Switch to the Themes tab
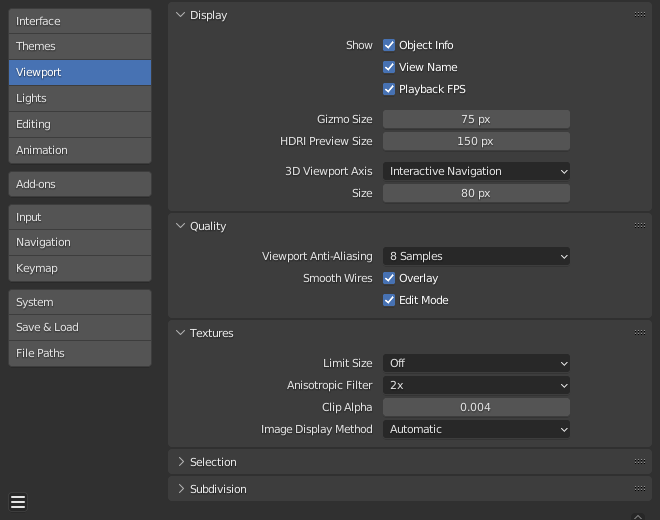 [x=80, y=46]
